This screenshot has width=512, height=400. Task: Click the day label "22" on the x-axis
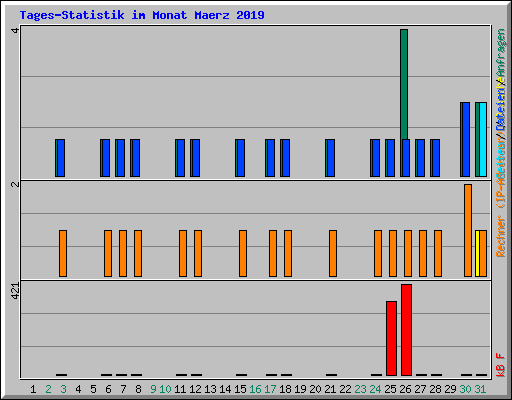click(345, 389)
